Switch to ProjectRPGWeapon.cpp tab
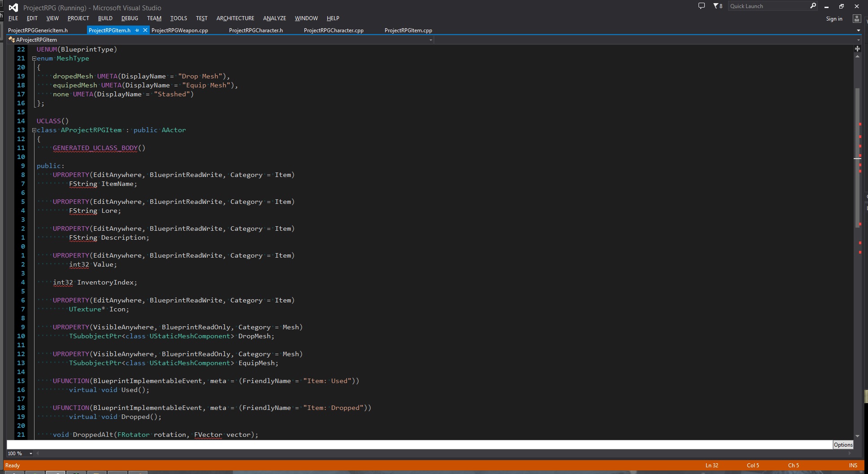Viewport: 868px width, 474px height. (x=179, y=30)
